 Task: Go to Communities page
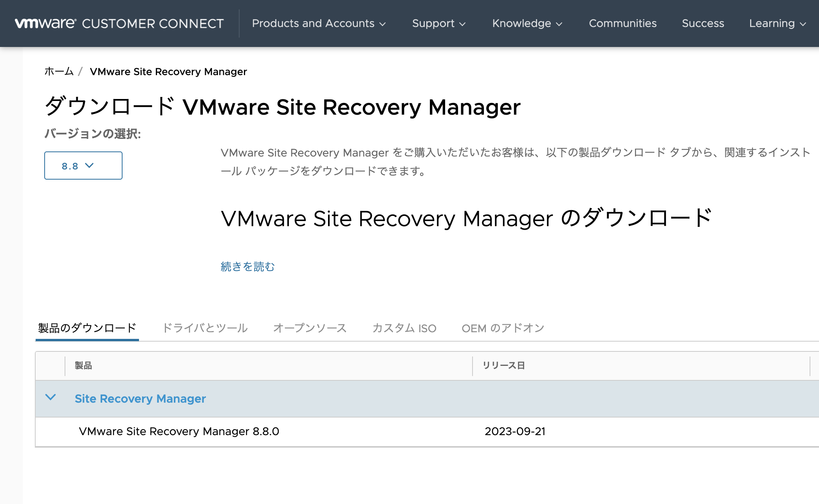point(622,23)
